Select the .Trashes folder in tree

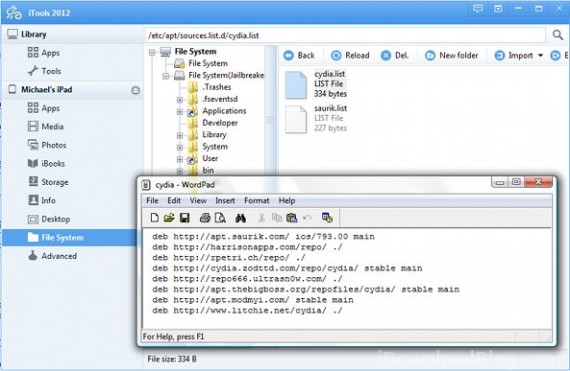click(217, 87)
